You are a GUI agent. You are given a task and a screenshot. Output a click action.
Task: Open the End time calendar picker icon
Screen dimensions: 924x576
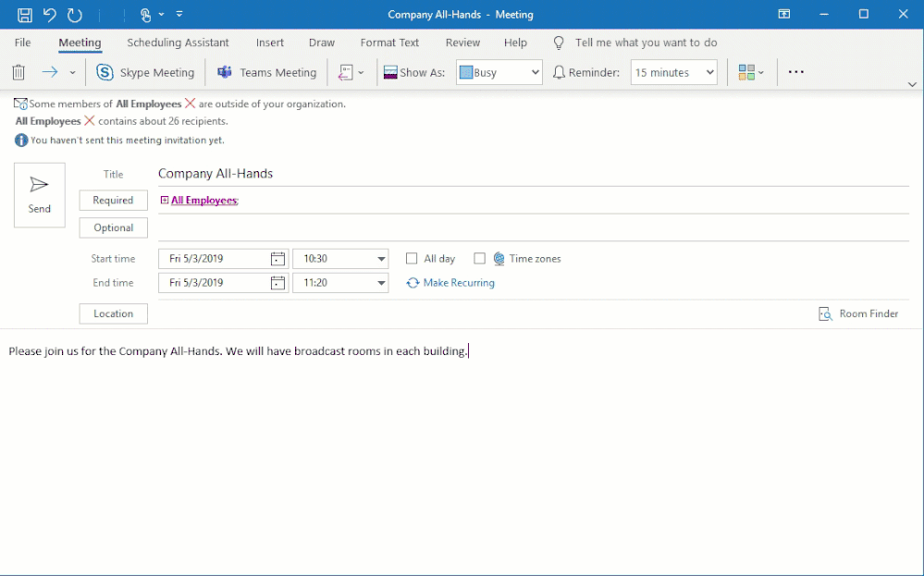[x=277, y=283]
